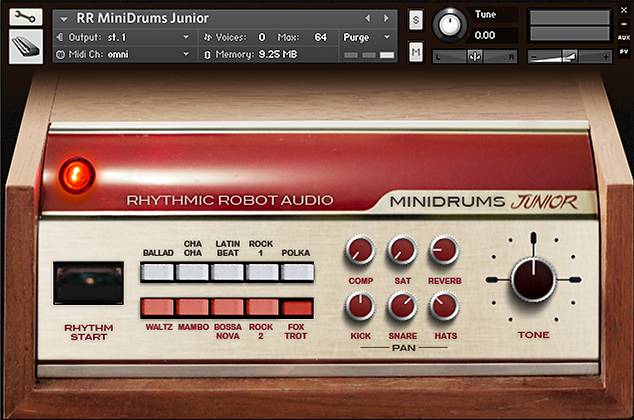The width and height of the screenshot is (634, 420).
Task: Go to next instrument with right arrow
Action: point(386,18)
